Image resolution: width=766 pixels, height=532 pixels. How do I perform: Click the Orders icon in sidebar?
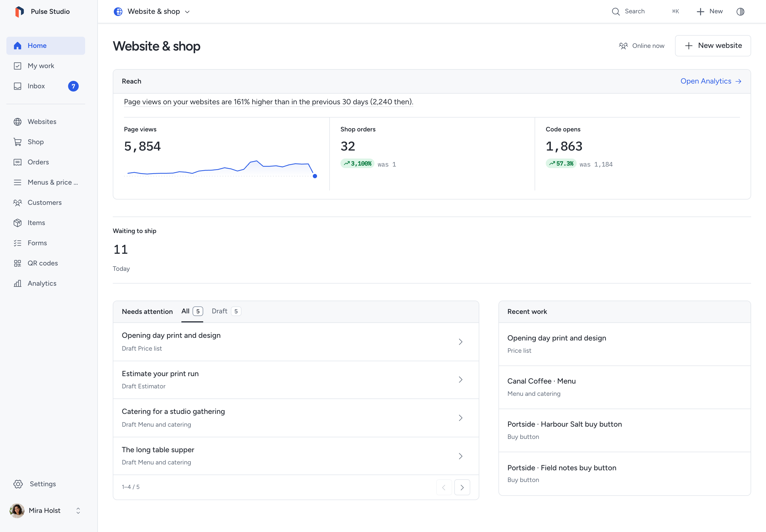18,162
